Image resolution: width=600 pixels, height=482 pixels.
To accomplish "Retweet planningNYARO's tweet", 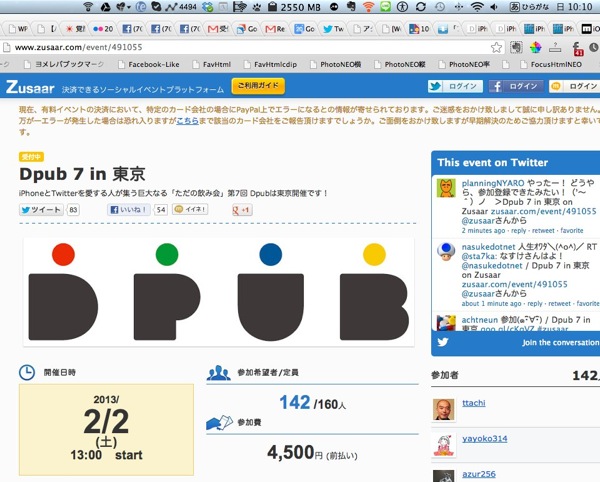I will (543, 231).
